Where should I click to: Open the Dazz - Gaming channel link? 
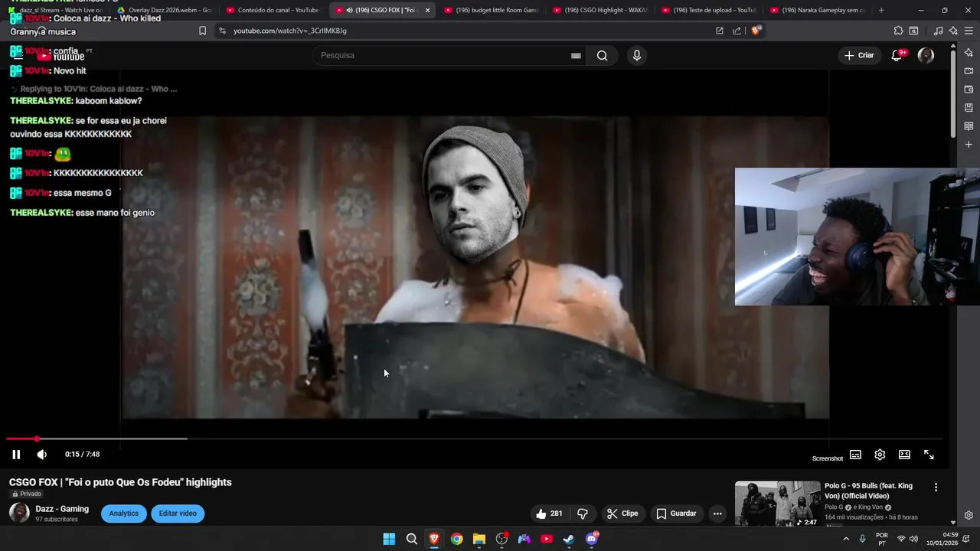point(62,509)
